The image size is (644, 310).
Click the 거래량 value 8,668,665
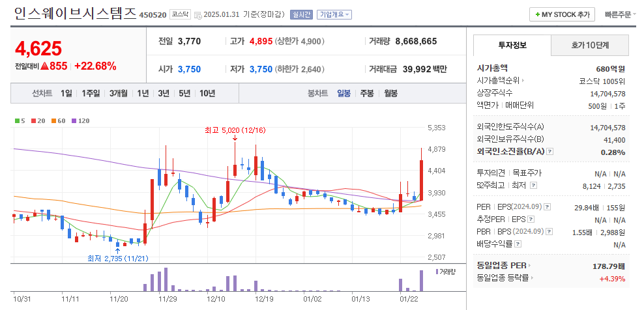click(x=416, y=41)
